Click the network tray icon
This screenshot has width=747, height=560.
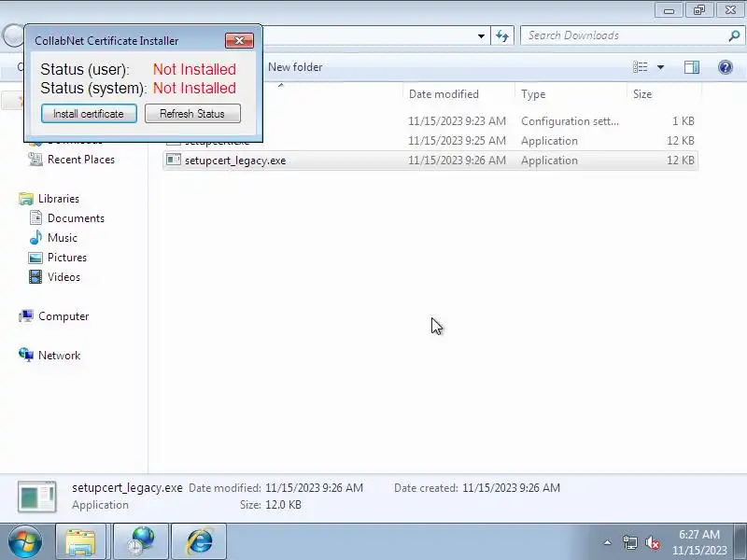pos(629,542)
